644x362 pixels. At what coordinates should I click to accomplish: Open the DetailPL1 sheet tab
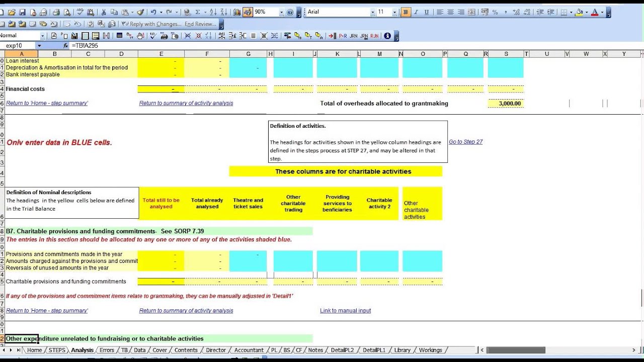[374, 350]
